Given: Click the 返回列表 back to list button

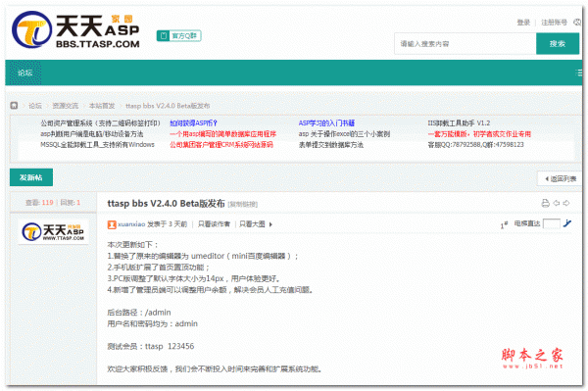Looking at the screenshot, I should click(561, 178).
